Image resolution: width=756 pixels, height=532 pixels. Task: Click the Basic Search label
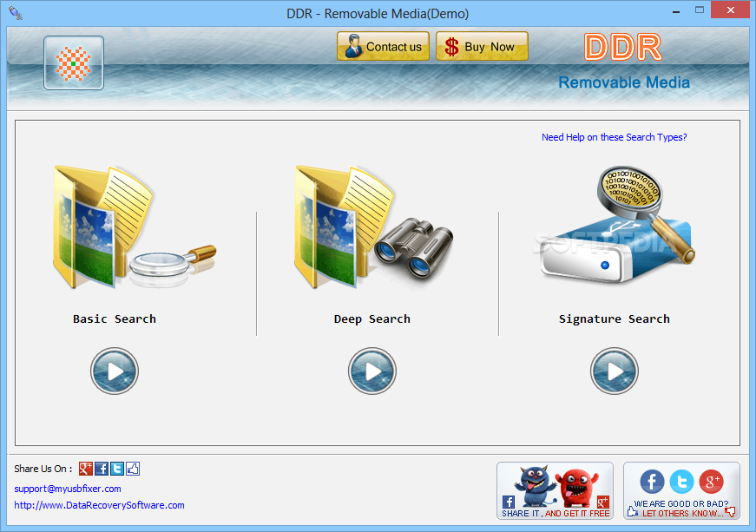point(115,319)
